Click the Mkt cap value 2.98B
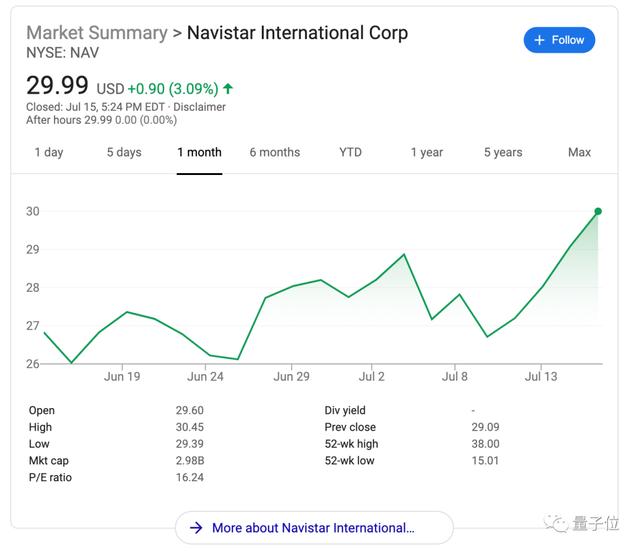Screen dimensions: 640x551 tap(190, 460)
